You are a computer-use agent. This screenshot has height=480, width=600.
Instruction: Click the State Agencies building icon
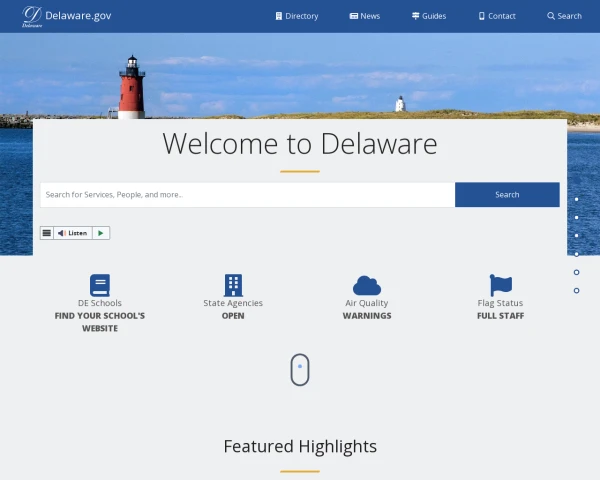point(233,285)
